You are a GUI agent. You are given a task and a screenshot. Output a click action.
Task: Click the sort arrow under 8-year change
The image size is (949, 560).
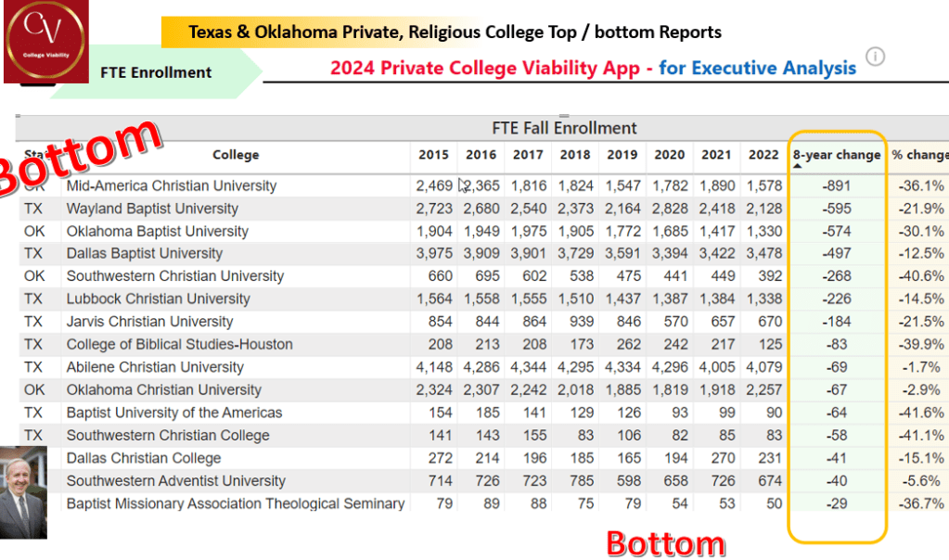point(798,167)
